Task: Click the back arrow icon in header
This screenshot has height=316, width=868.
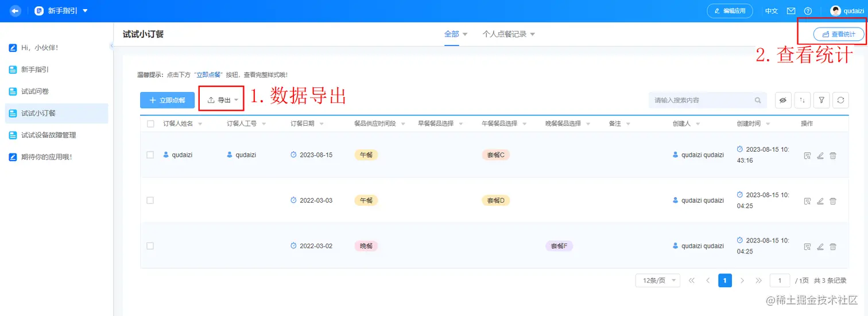Action: (15, 10)
